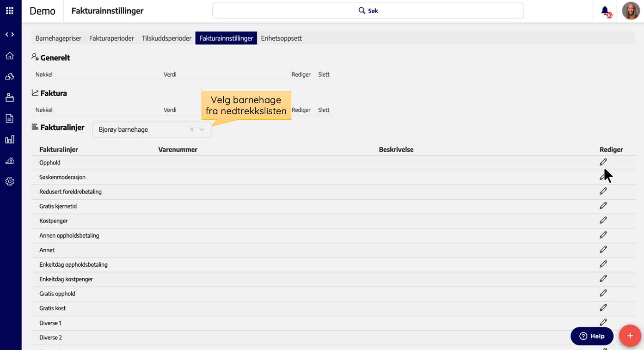Click edit pencil for Annet row
644x350 pixels.
pos(603,250)
